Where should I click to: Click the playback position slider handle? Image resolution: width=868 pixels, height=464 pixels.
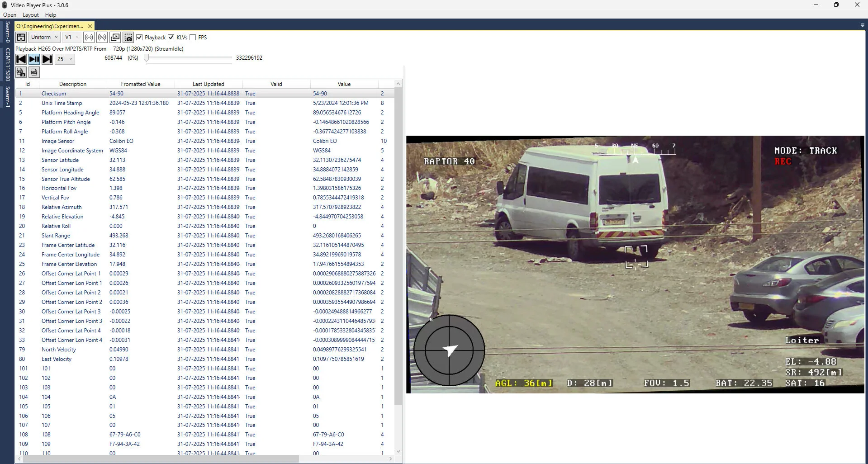click(146, 58)
